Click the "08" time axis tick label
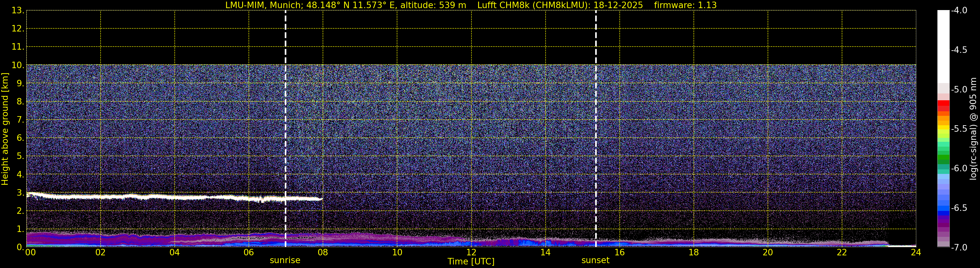The image size is (980, 268). pyautogui.click(x=323, y=252)
